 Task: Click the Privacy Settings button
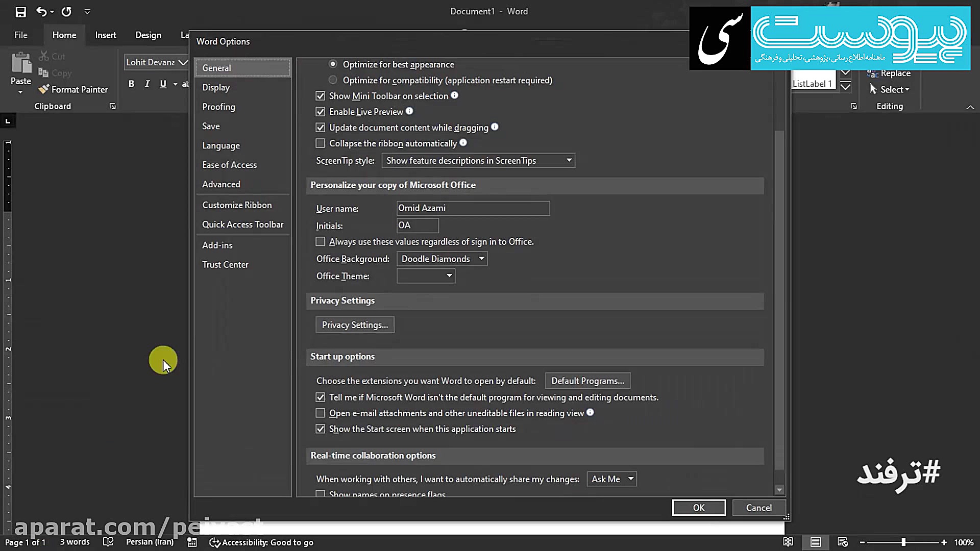click(x=355, y=325)
